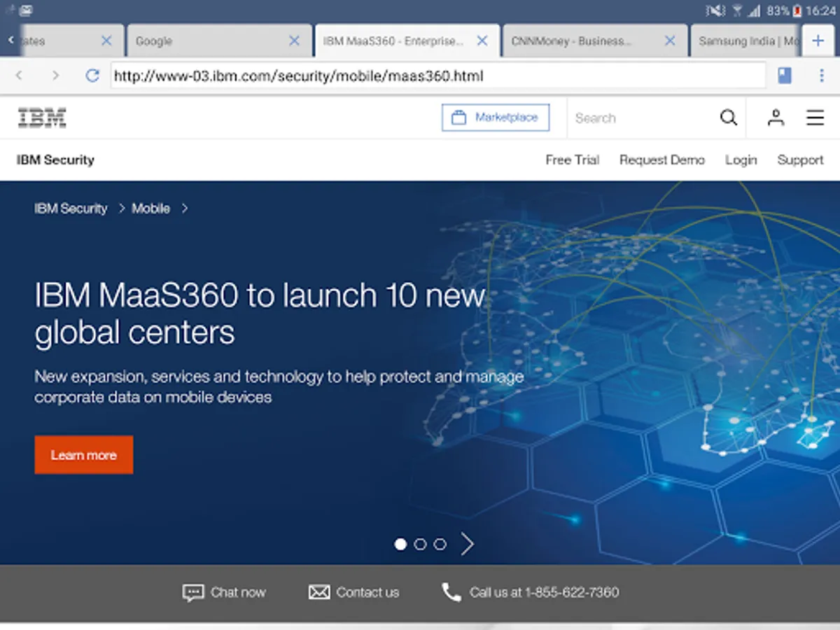Switch to the Google tab
The width and height of the screenshot is (840, 630).
tap(218, 41)
